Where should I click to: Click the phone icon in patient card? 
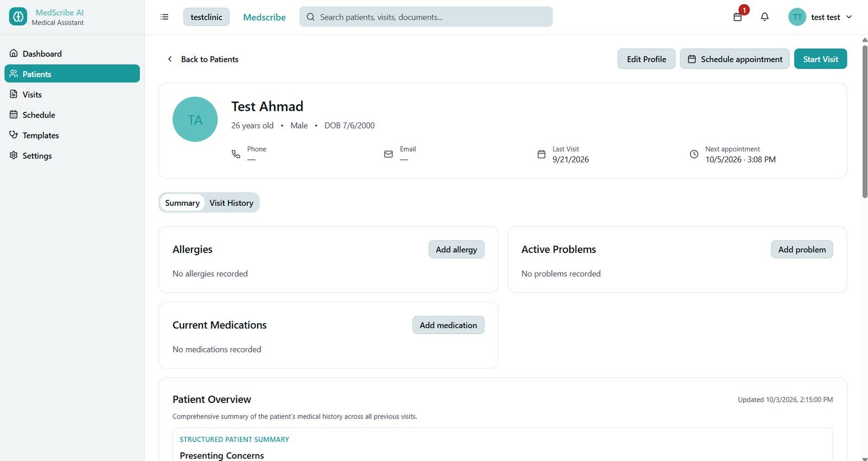[236, 154]
